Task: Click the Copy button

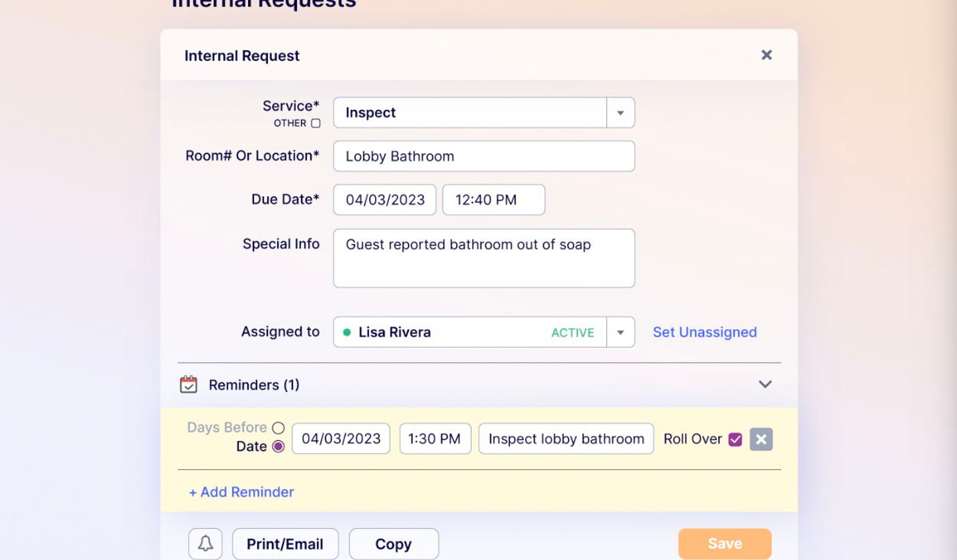Action: point(394,544)
